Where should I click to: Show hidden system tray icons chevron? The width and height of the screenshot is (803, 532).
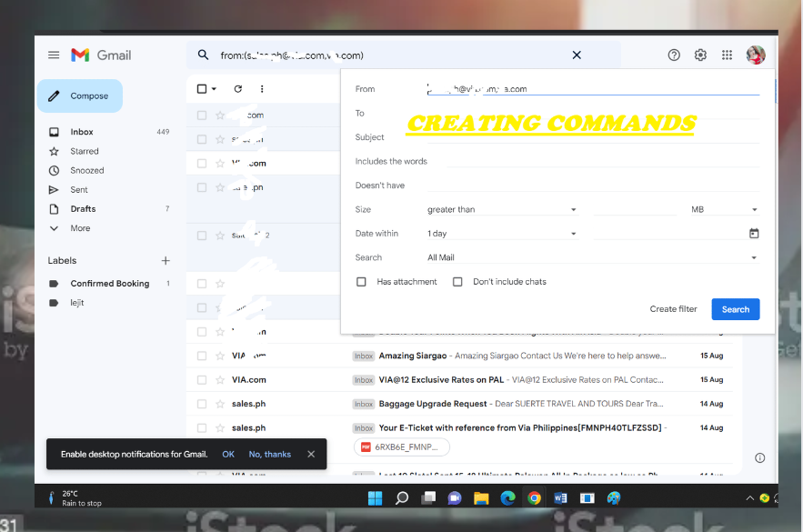click(749, 497)
